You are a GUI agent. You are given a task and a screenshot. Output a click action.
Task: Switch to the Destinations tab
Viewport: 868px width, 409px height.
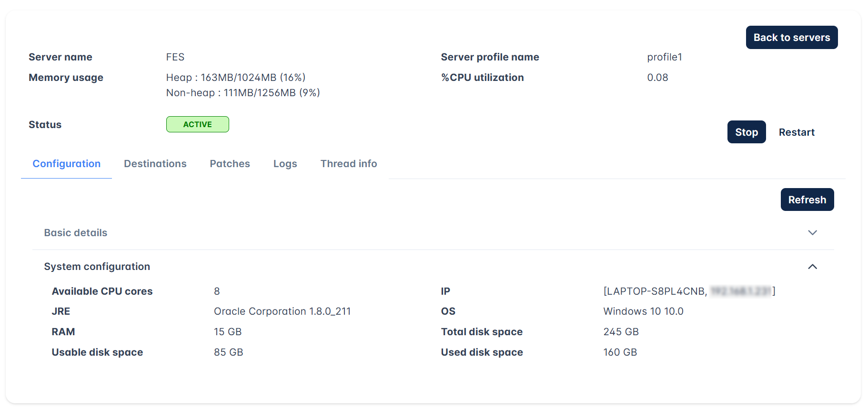(x=155, y=164)
